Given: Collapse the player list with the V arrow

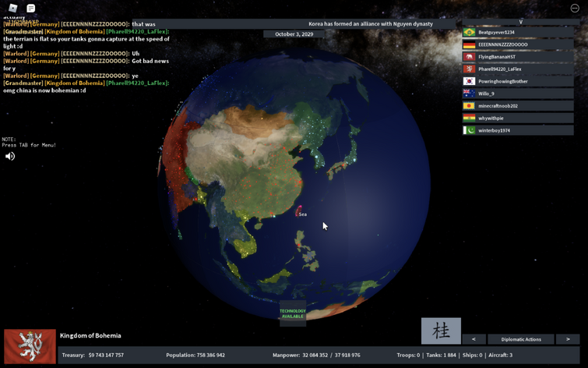Looking at the screenshot, I should point(520,22).
